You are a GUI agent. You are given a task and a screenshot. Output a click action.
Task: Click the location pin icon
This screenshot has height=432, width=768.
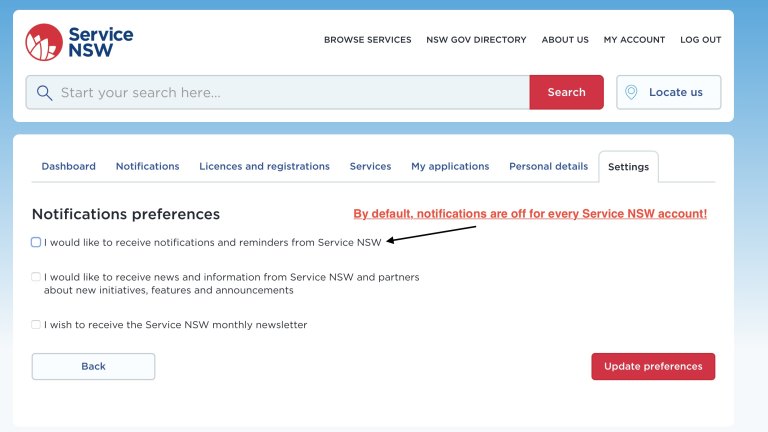[x=631, y=92]
